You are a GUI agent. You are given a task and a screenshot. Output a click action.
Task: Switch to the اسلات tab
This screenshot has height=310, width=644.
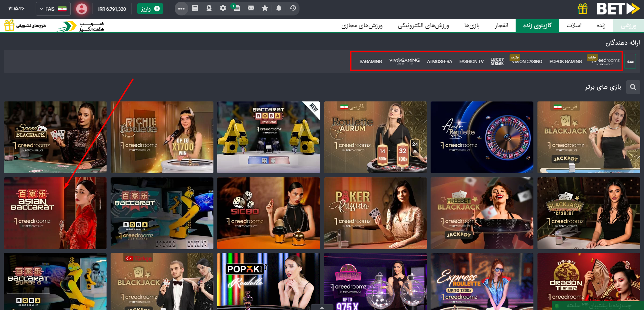[574, 26]
